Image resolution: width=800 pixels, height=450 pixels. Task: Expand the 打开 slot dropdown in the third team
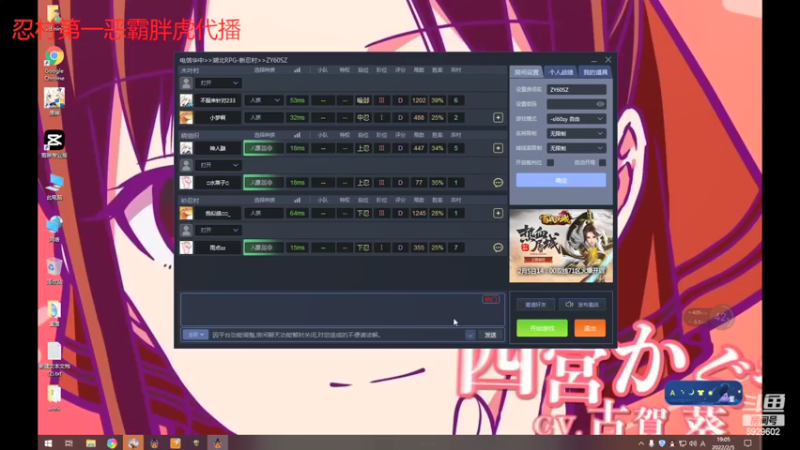[218, 230]
